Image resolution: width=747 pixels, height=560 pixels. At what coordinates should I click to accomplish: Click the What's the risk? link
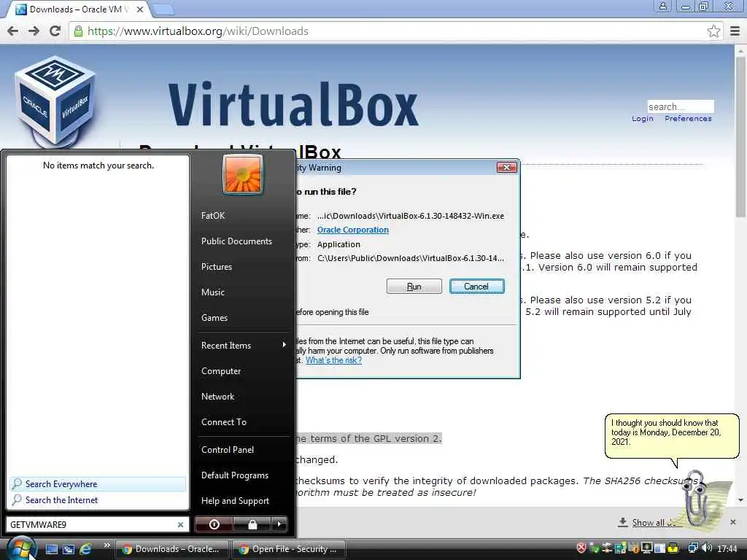[x=333, y=360]
